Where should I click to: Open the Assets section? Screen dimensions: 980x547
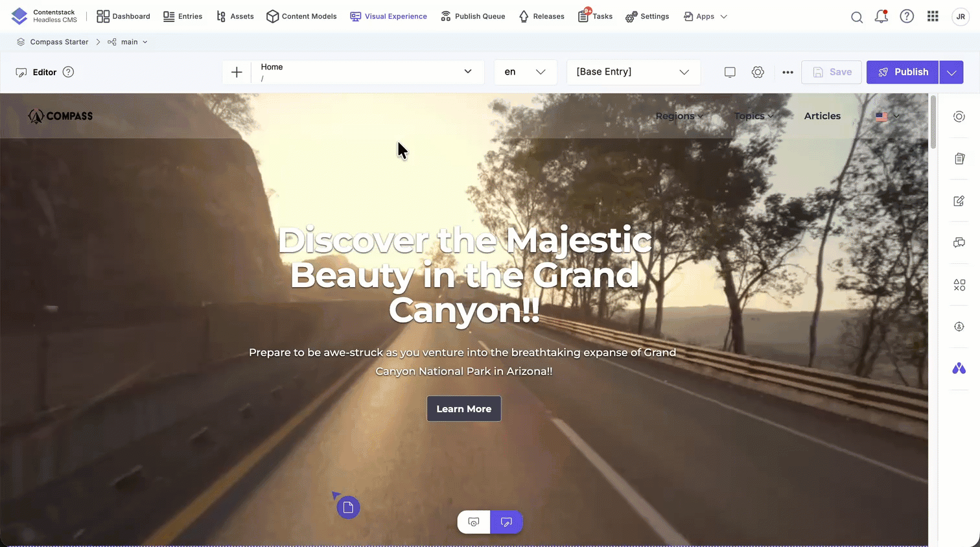[x=235, y=16]
